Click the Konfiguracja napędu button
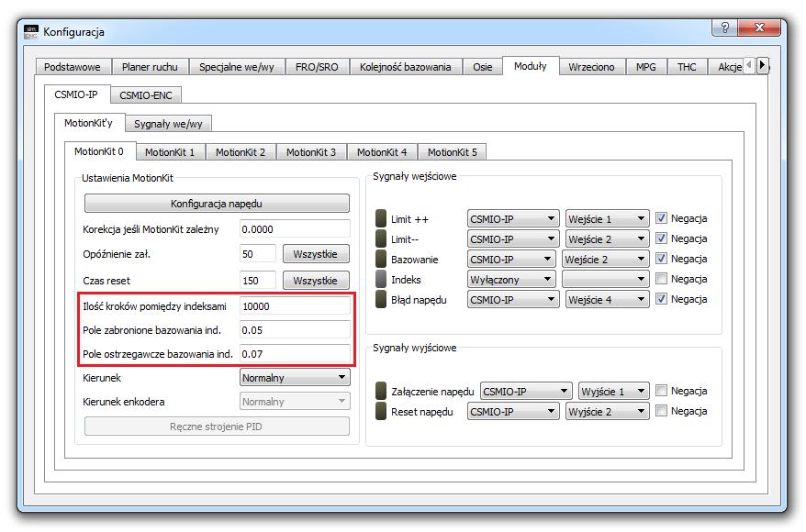The height and width of the screenshot is (532, 806). 217,204
